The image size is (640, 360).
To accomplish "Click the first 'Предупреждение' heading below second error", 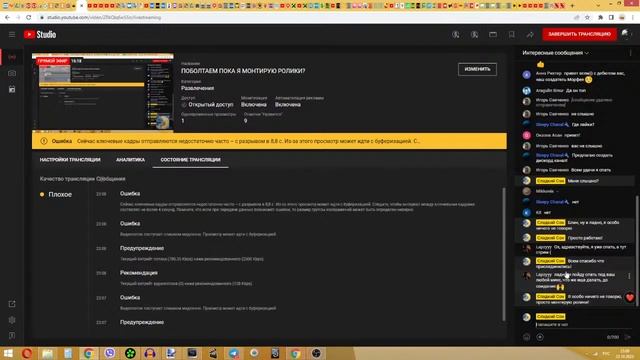I will tap(142, 249).
